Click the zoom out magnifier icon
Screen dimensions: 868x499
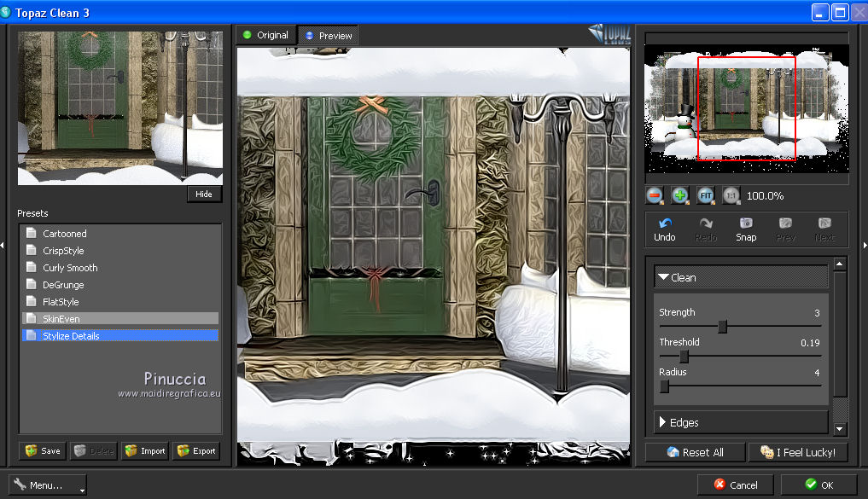tap(655, 195)
